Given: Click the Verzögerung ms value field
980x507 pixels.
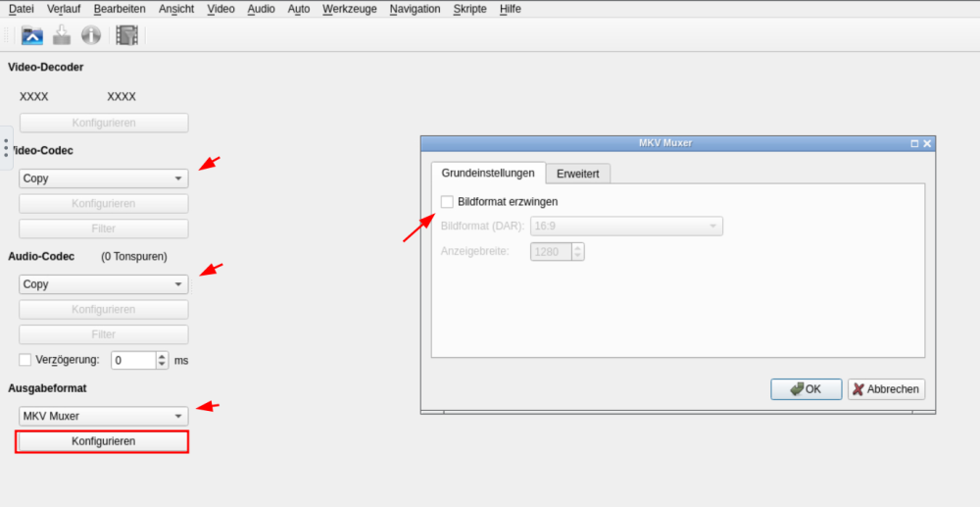Looking at the screenshot, I should click(133, 360).
